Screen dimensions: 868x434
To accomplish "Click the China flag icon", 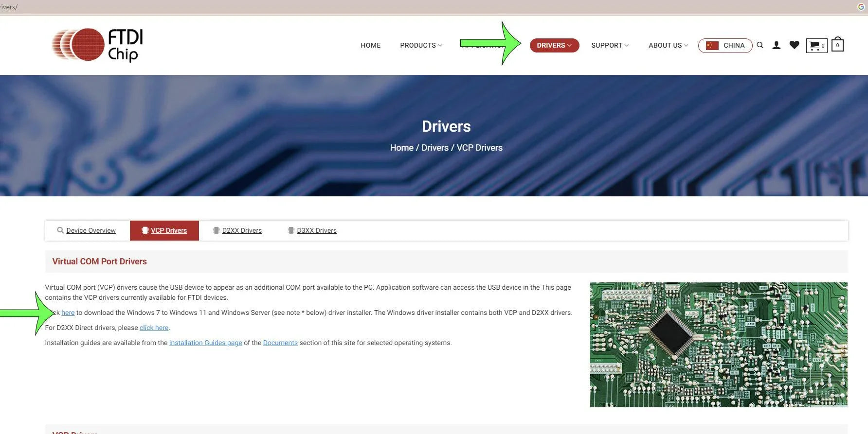I will (712, 46).
